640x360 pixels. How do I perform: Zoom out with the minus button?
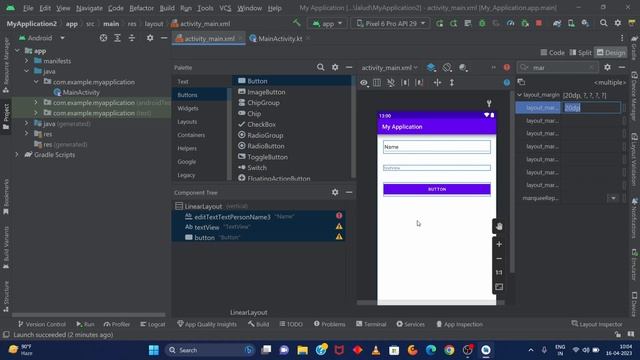click(x=499, y=258)
